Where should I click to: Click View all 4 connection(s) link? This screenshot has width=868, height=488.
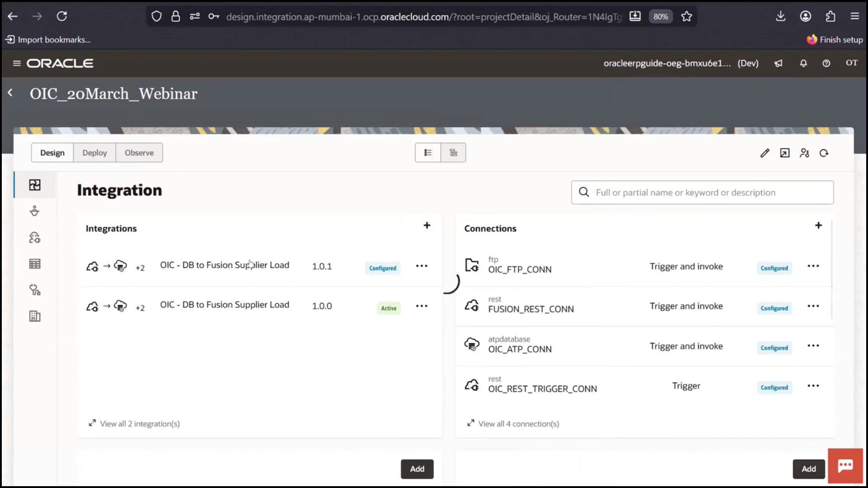(513, 424)
